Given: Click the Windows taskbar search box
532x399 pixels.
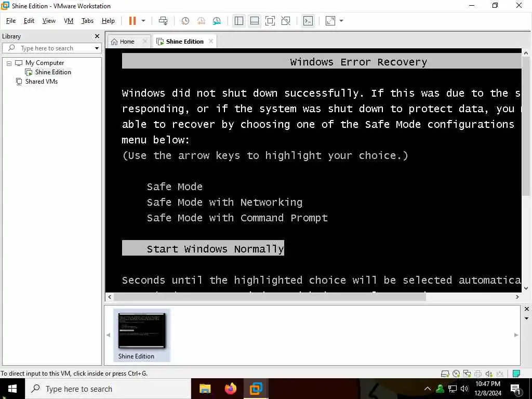Looking at the screenshot, I should click(108, 389).
